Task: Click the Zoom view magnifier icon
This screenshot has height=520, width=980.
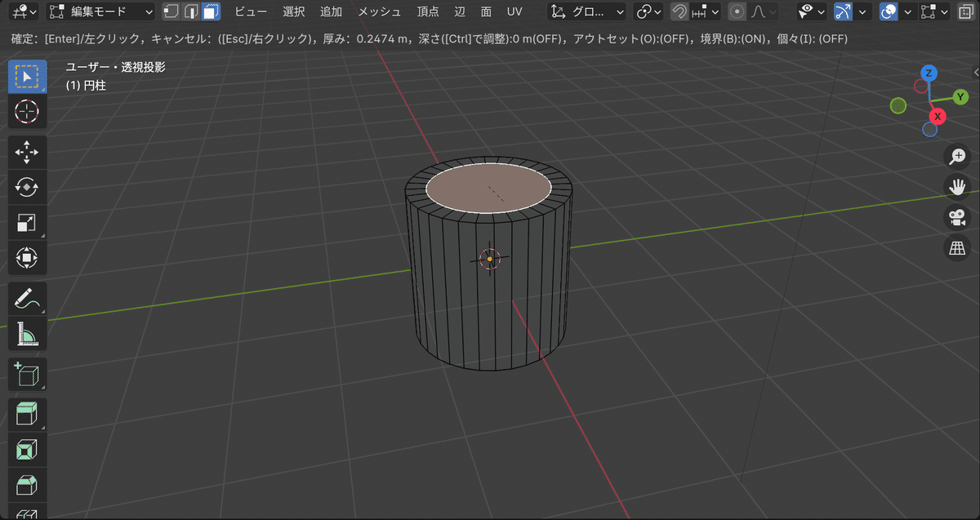Action: (x=956, y=156)
